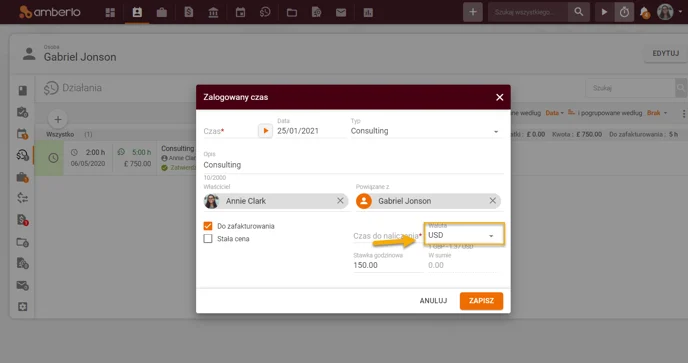
Task: Click the Gabriel Jonson related chip
Action: (428, 201)
